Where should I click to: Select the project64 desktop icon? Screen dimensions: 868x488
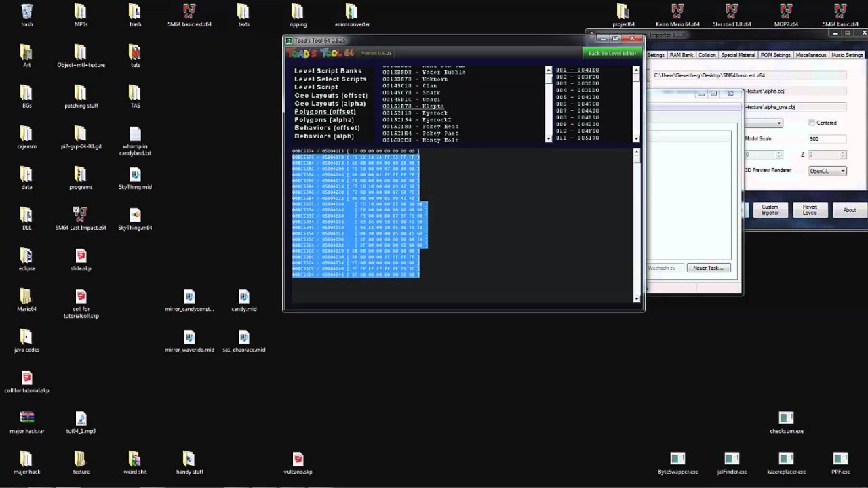(623, 12)
